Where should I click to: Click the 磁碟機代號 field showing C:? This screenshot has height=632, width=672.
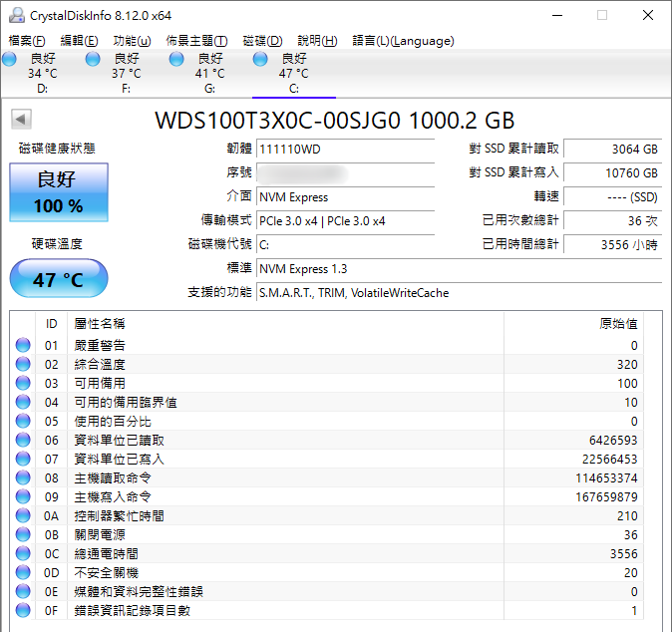click(x=345, y=245)
